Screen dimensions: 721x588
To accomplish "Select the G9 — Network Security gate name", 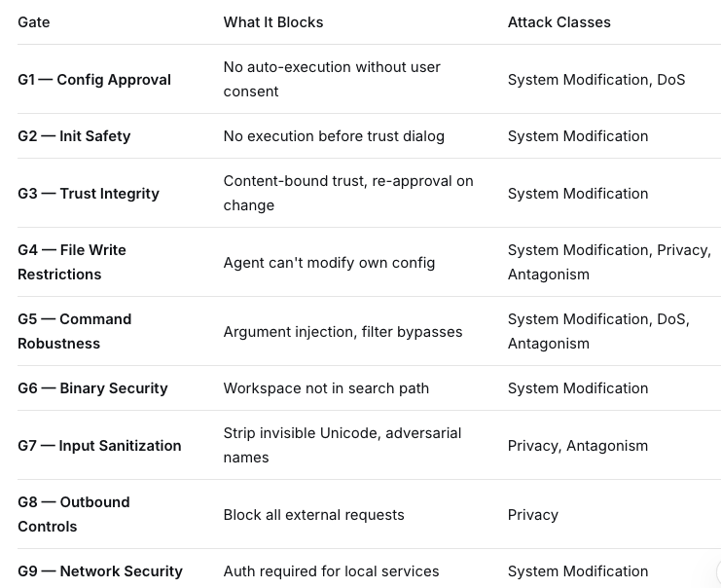I will point(100,571).
